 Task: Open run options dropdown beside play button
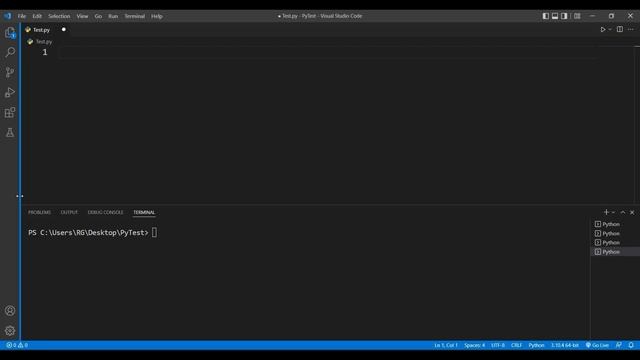pos(610,29)
